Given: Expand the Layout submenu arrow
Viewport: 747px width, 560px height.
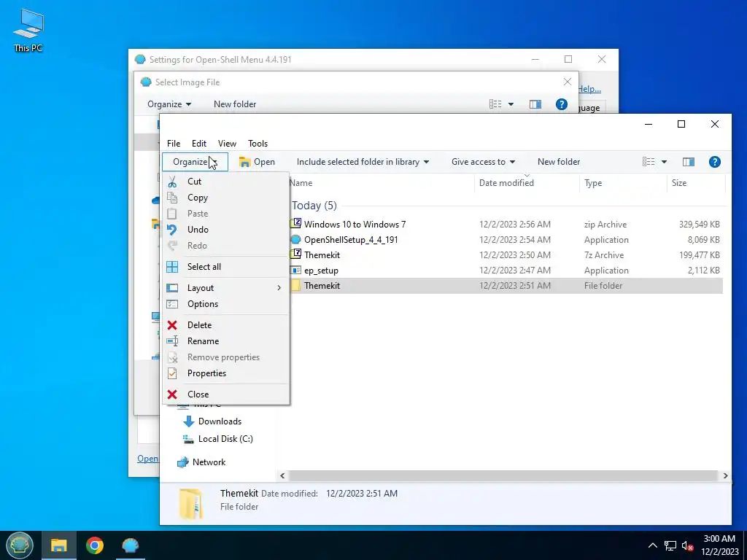Looking at the screenshot, I should click(x=279, y=288).
